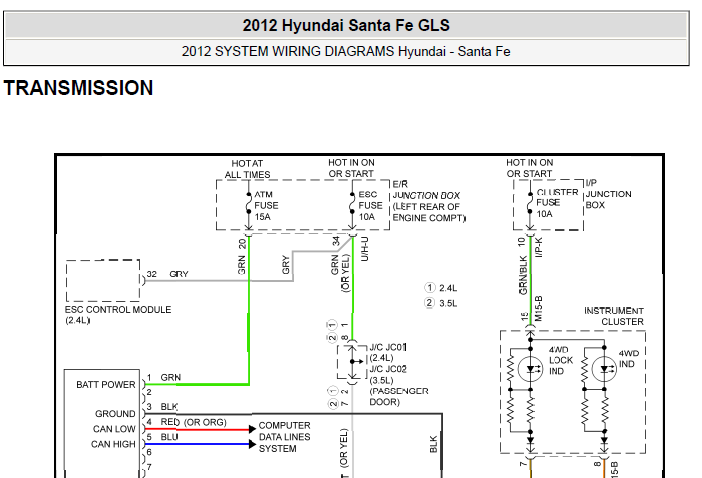
Task: Click the 'ESC CONTROL MODULE (2.4L)' label
Action: pyautogui.click(x=118, y=315)
